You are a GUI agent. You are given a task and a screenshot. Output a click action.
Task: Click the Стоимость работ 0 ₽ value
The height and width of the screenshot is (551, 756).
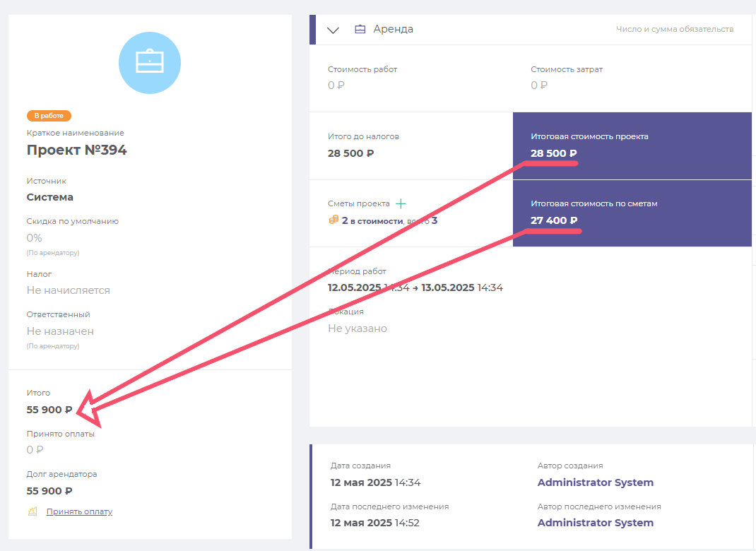pyautogui.click(x=336, y=85)
